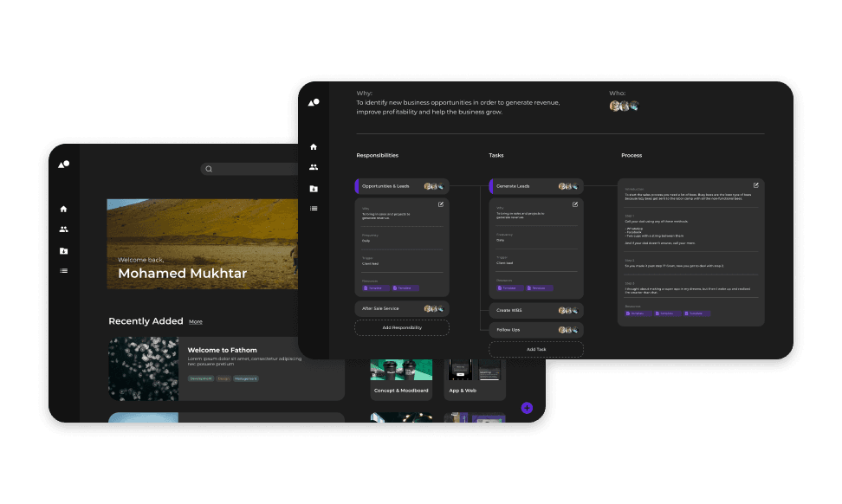Click edit icon on Generate Leads detail card
Screen dimensions: 842x504
pyautogui.click(x=574, y=204)
